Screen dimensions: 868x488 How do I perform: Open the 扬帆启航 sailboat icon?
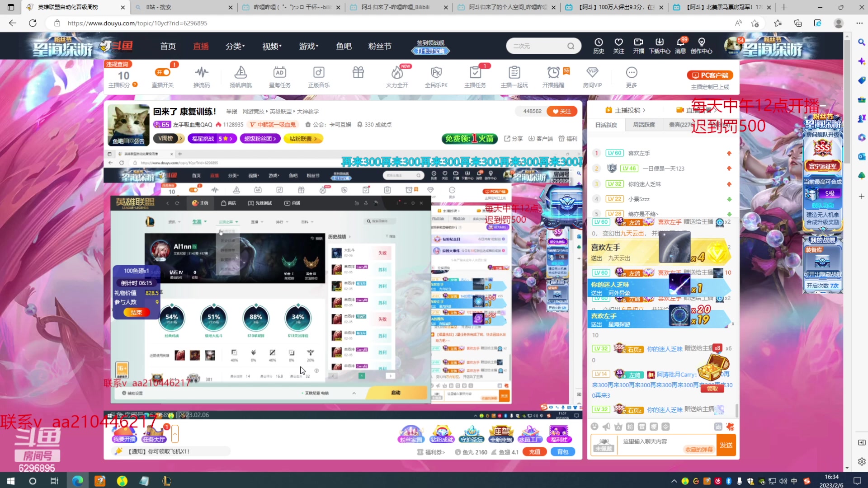tap(241, 76)
